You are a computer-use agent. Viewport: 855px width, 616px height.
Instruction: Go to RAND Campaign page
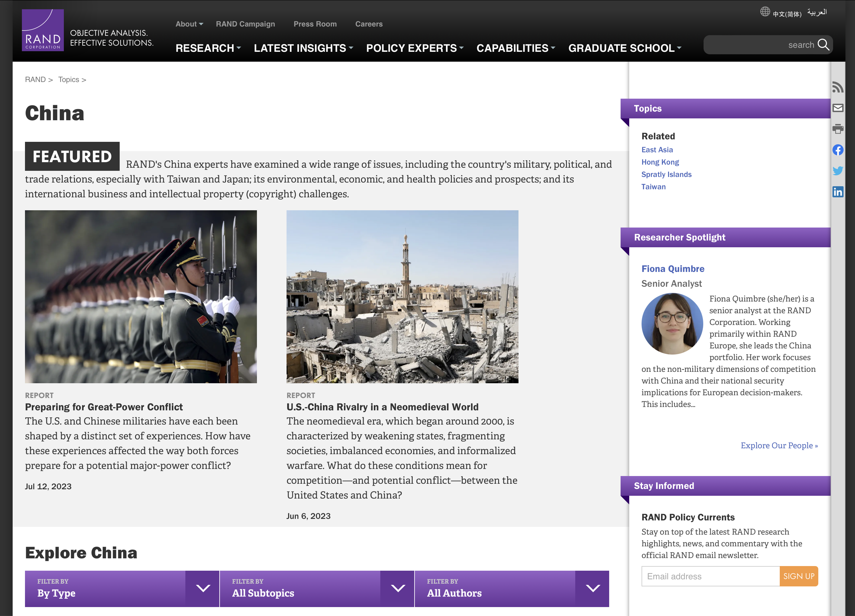pyautogui.click(x=246, y=24)
